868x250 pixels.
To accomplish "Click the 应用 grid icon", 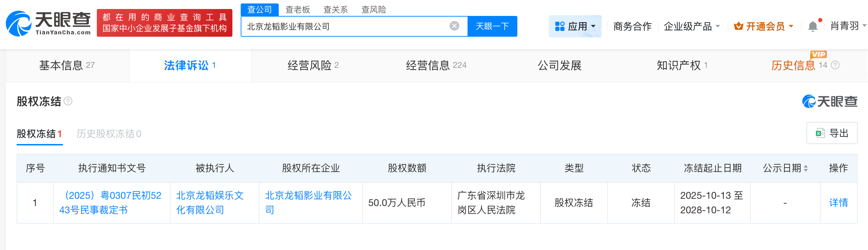I will [x=560, y=26].
